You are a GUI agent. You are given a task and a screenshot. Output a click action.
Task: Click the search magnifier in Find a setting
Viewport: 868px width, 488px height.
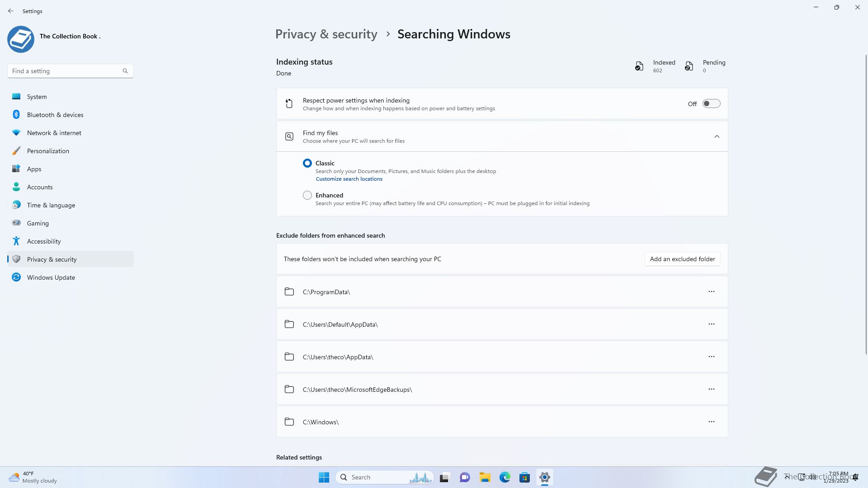coord(125,71)
